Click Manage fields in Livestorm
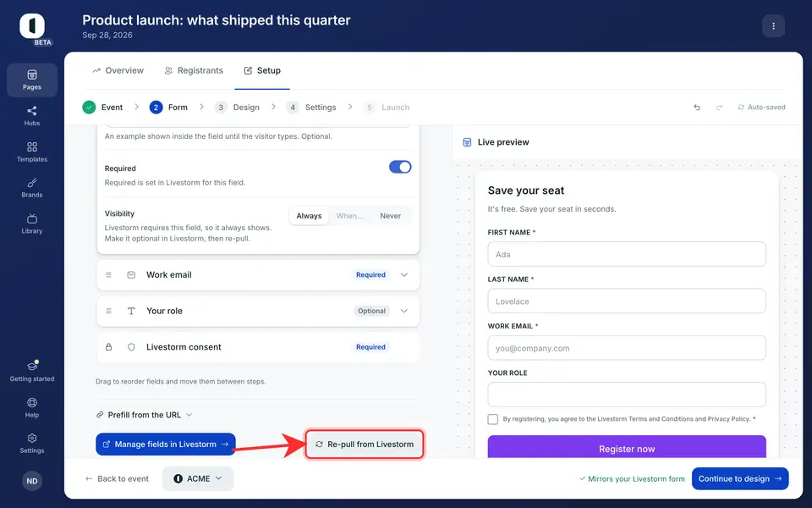 [x=166, y=444]
